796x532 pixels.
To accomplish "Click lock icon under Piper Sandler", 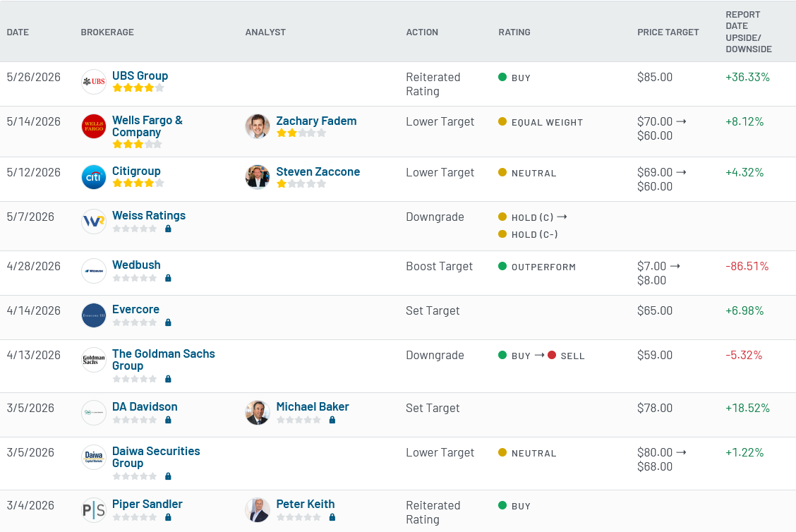I will tap(168, 518).
